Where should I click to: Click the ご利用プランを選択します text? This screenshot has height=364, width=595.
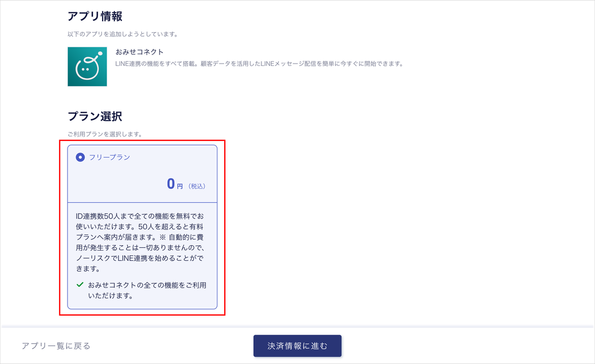point(105,134)
